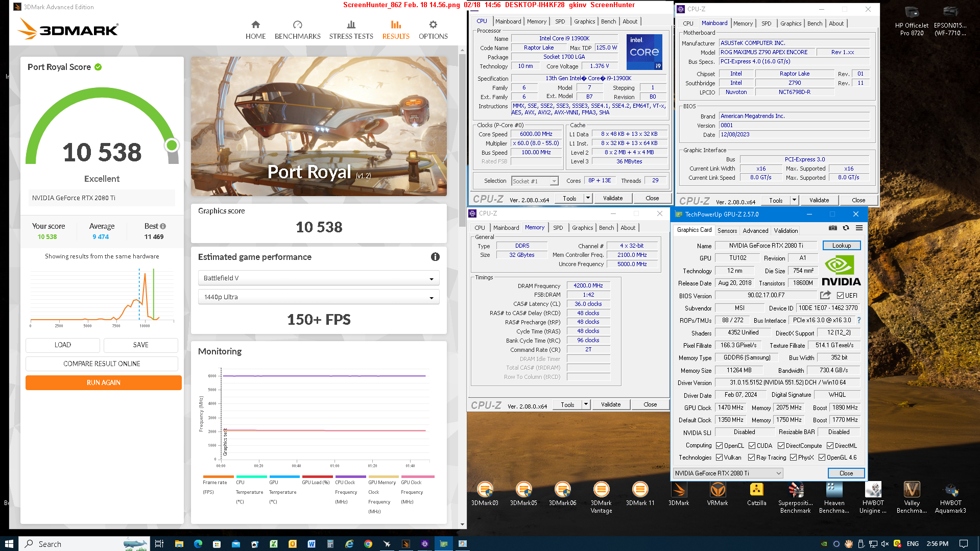Screen dimensions: 980x551
Task: Expand Tools arrow in the CPU-Z CPU window
Action: (x=588, y=198)
